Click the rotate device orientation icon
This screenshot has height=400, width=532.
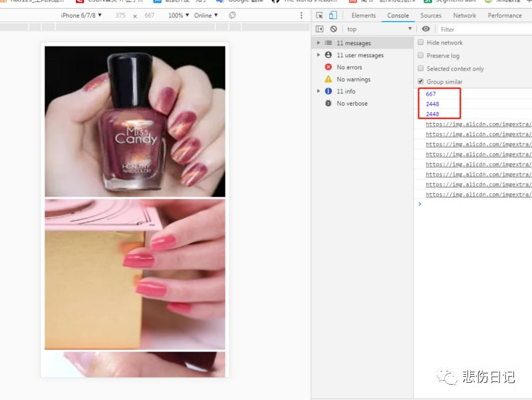[x=232, y=15]
